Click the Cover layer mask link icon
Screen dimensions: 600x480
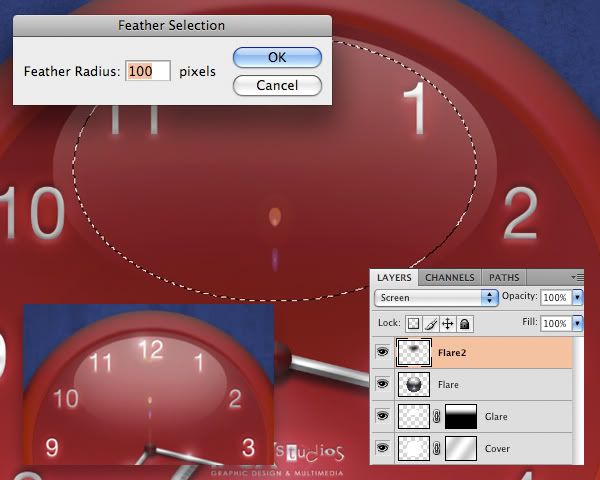436,449
